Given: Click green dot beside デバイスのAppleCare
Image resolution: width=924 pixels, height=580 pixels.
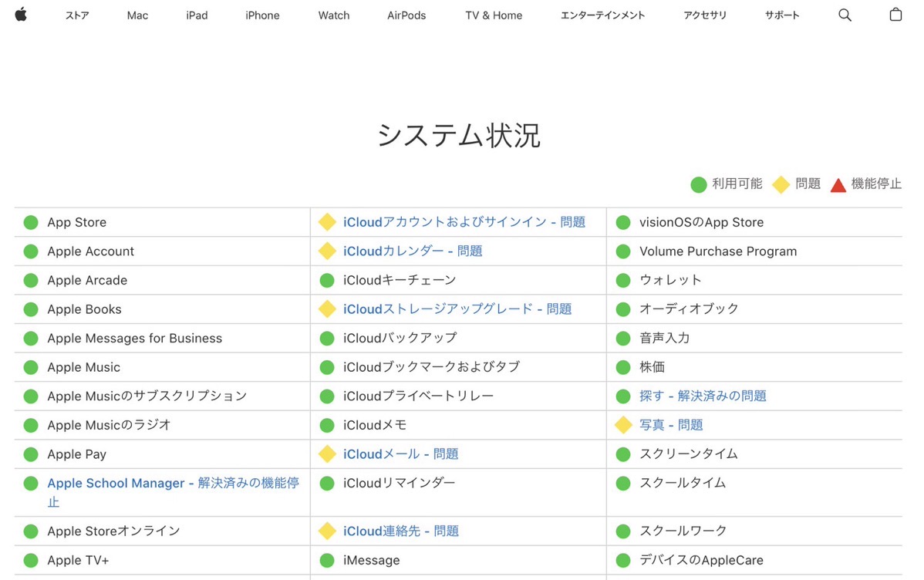Looking at the screenshot, I should [623, 560].
